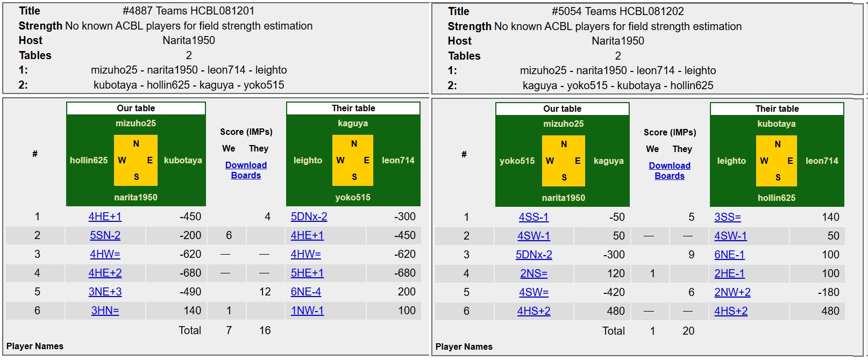
Task: Click the 2HE-1 board result
Action: coord(729,273)
